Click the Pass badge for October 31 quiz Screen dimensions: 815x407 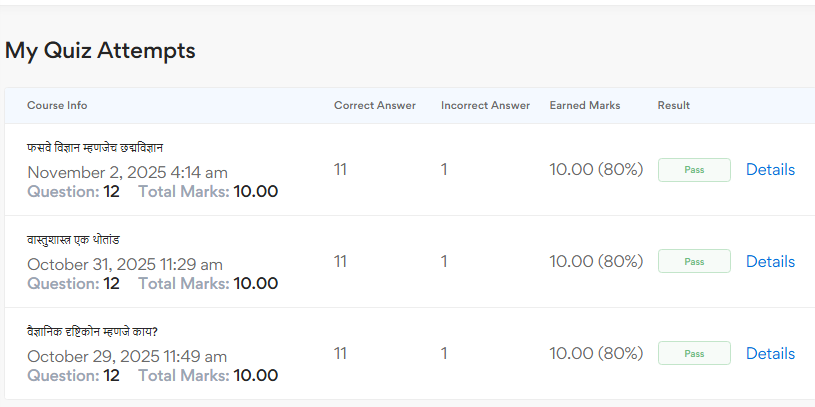[694, 262]
